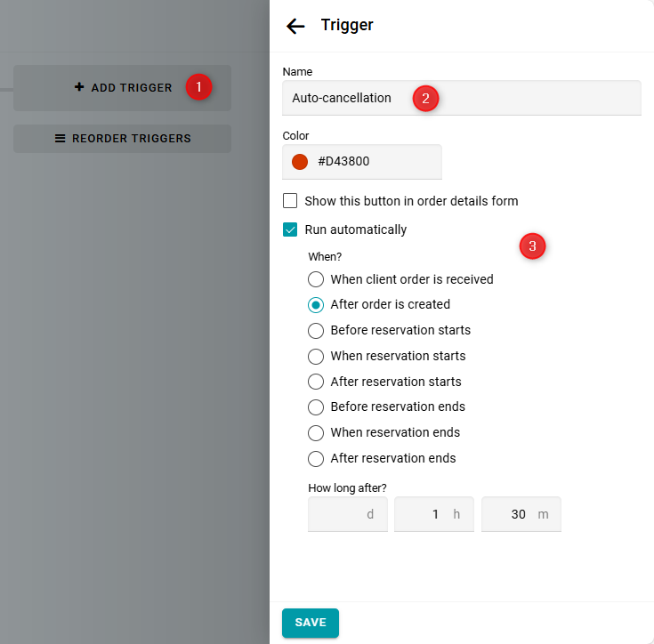Select After order is created option
This screenshot has width=654, height=644.
coord(316,304)
